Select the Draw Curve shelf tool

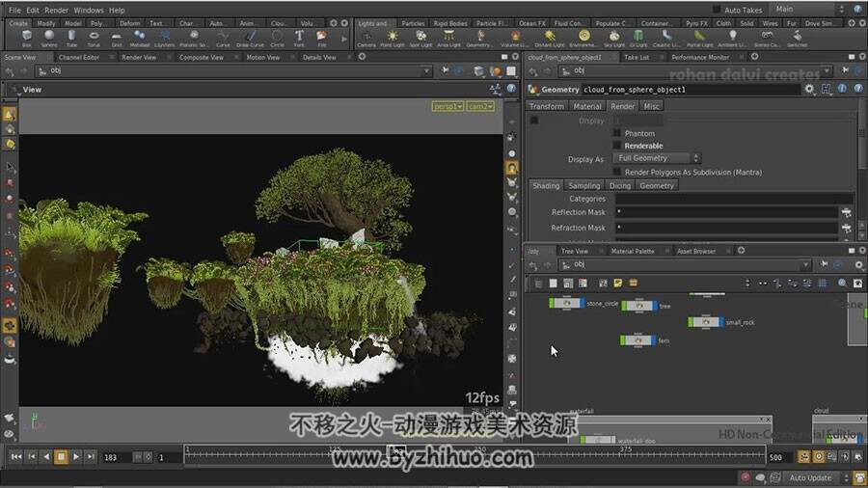pos(250,39)
